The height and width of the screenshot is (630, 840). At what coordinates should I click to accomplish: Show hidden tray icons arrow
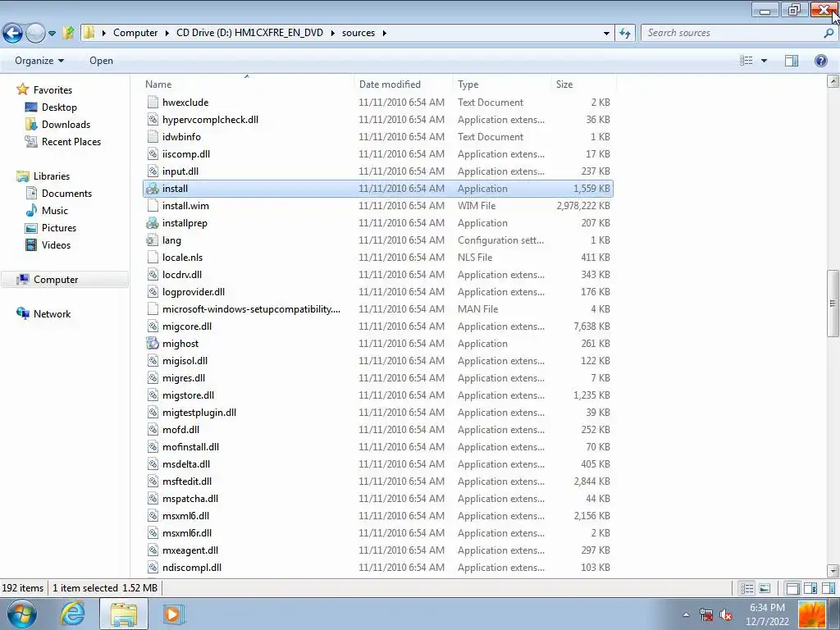pos(686,614)
